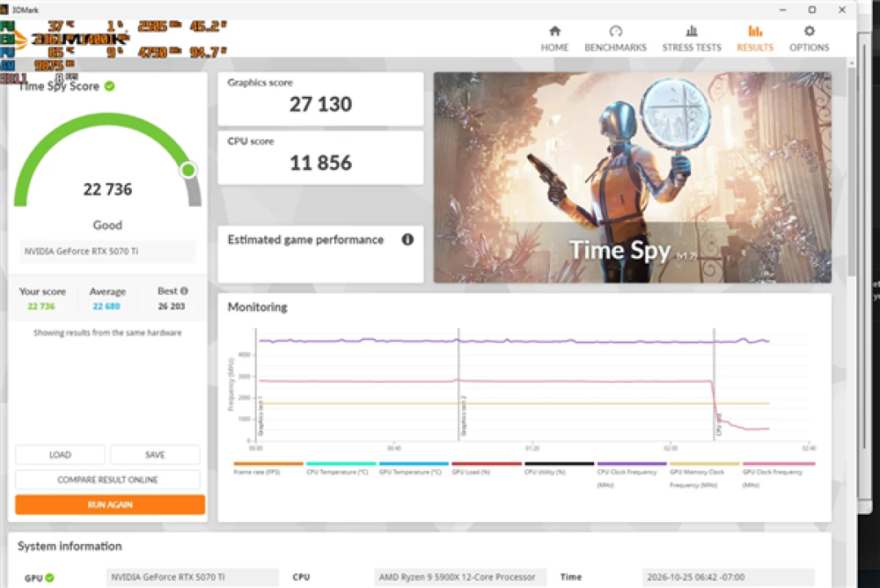The height and width of the screenshot is (588, 880).
Task: Click the CPU score value 11 856
Action: (320, 163)
